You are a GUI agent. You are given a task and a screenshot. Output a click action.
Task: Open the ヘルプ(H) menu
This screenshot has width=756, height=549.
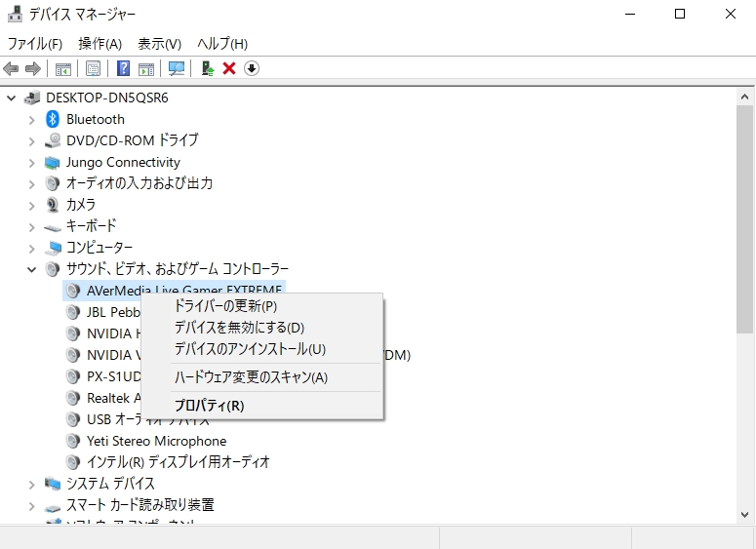222,44
